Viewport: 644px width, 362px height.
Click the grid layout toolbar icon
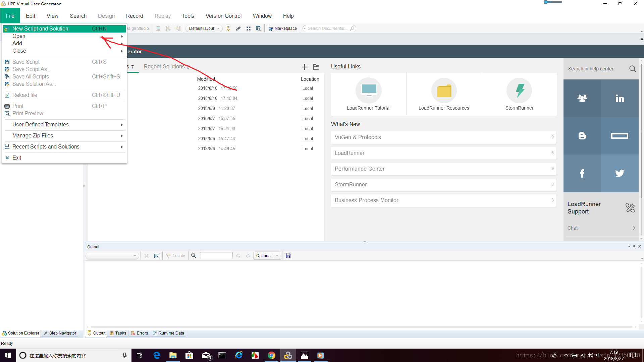click(249, 28)
